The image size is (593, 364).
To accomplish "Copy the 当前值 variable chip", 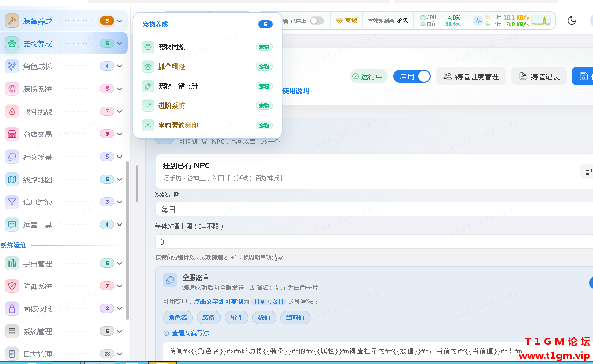I will [295, 318].
